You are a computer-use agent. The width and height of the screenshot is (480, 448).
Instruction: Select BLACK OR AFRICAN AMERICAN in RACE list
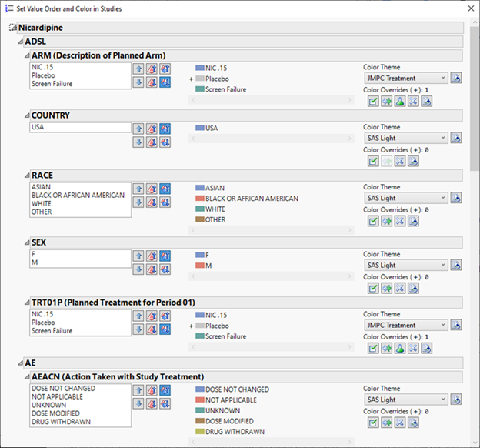click(78, 196)
